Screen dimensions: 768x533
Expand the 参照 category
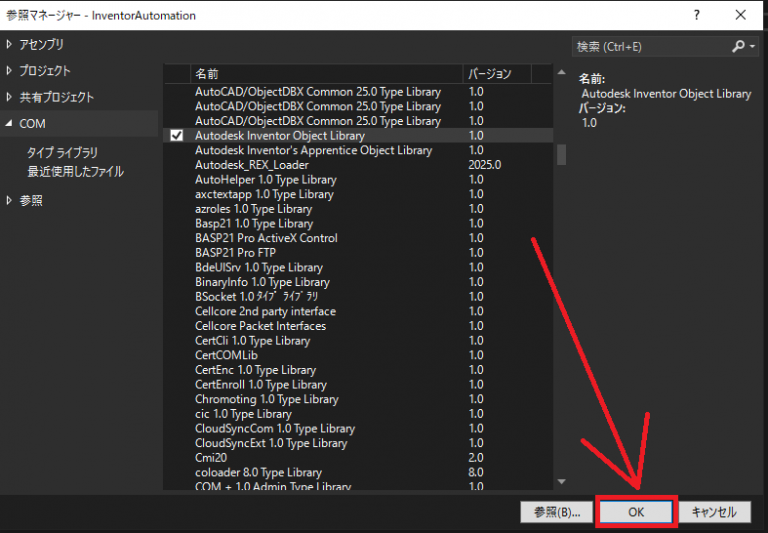[x=10, y=201]
